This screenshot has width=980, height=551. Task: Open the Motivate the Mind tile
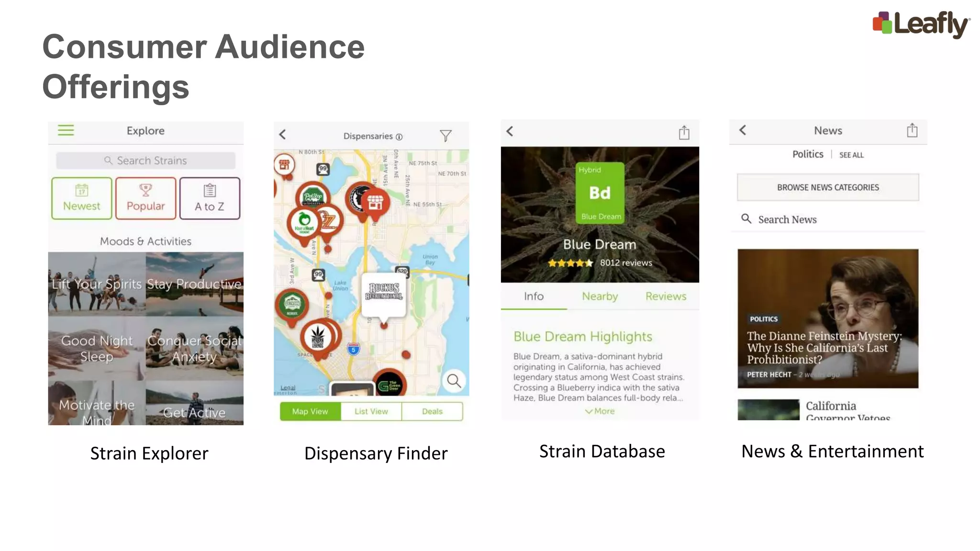97,403
